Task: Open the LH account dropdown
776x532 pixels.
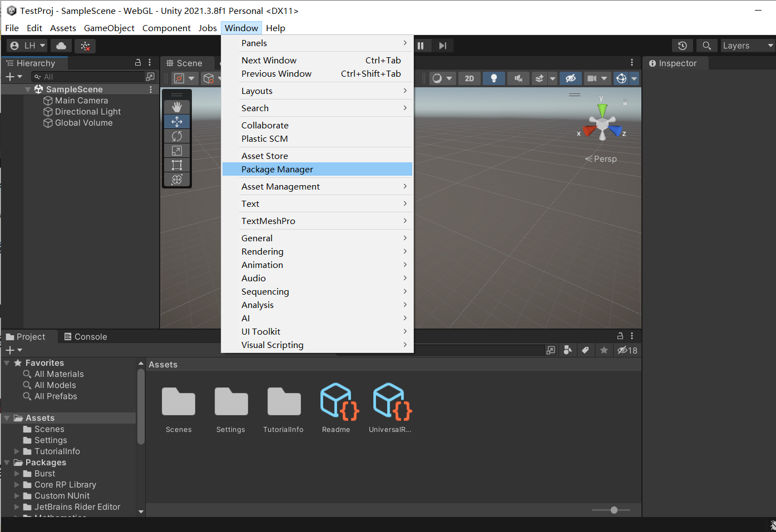Action: point(28,46)
